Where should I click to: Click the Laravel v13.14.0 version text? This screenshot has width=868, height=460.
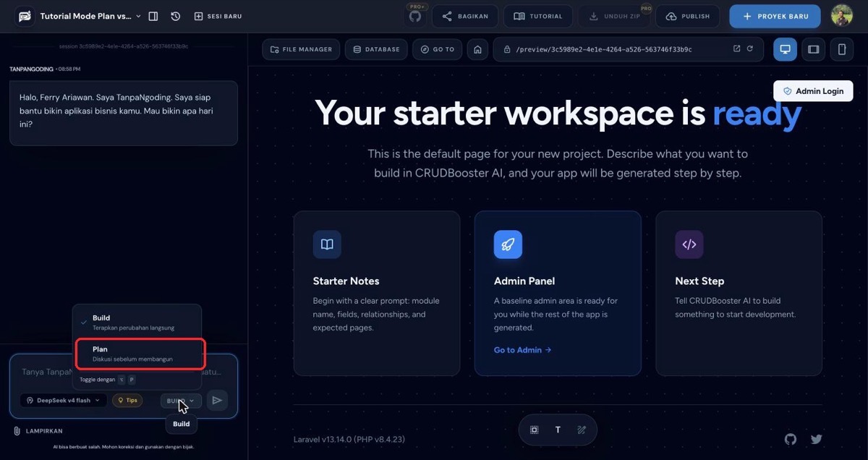coord(351,439)
